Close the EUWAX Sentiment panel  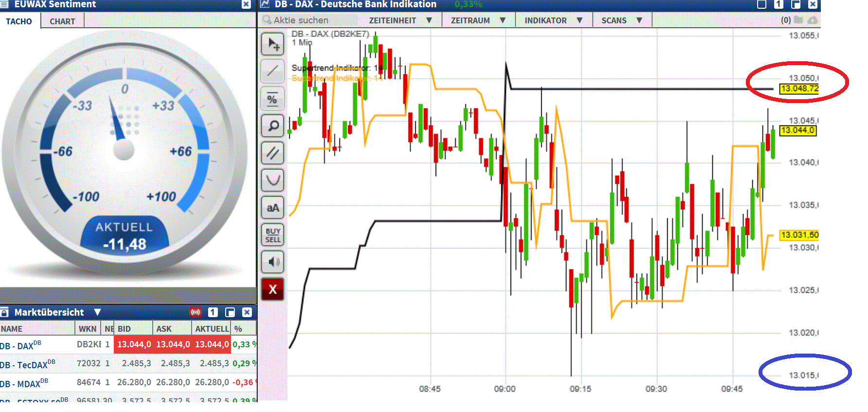point(247,4)
